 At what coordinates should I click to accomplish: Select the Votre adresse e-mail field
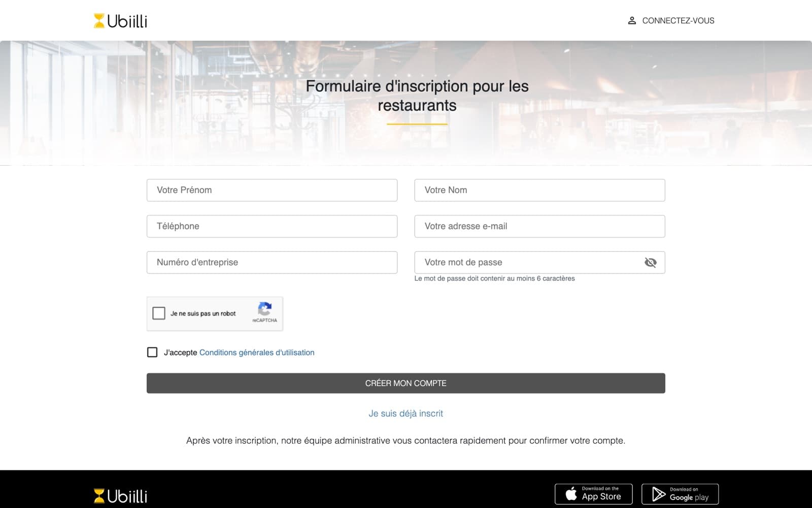[x=539, y=226]
